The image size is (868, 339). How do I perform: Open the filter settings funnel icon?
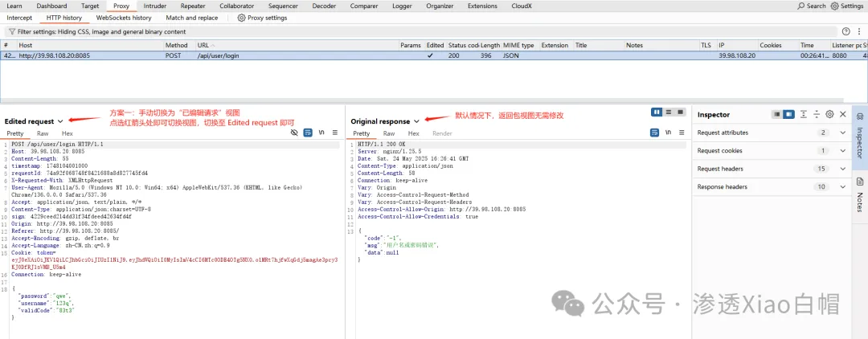(11, 31)
